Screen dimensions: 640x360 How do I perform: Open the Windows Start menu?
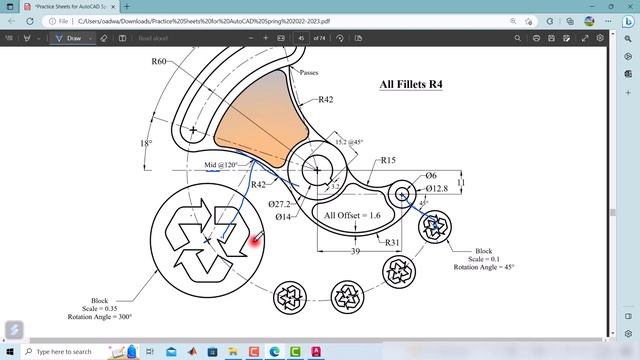click(9, 351)
